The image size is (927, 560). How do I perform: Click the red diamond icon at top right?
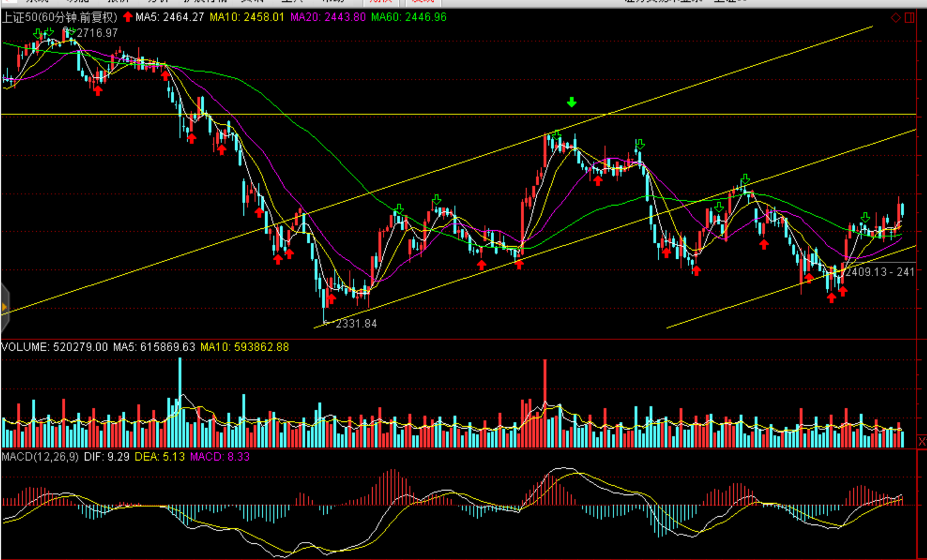896,17
